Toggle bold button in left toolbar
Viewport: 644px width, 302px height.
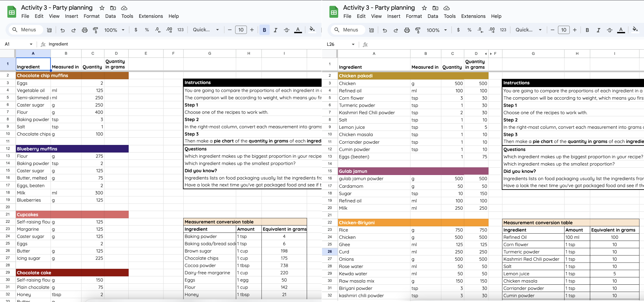[264, 30]
